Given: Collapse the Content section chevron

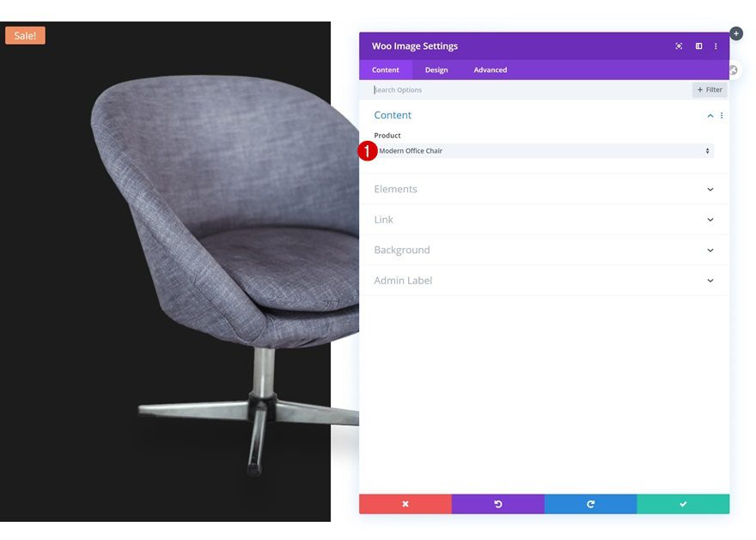Looking at the screenshot, I should tap(710, 116).
